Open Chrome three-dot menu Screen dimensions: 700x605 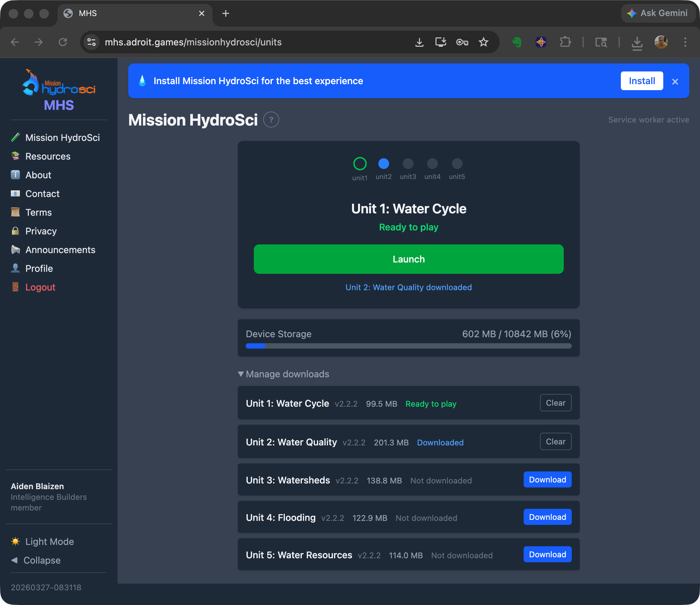click(x=685, y=42)
